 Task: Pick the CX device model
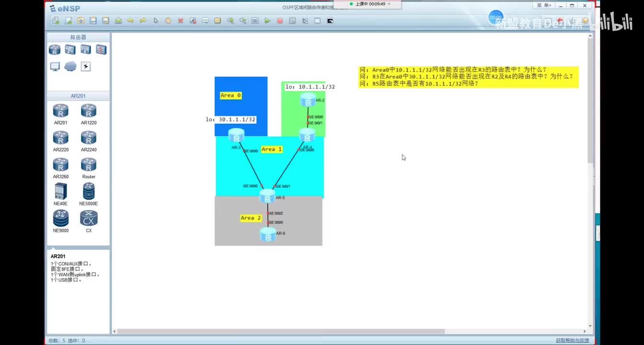[89, 221]
